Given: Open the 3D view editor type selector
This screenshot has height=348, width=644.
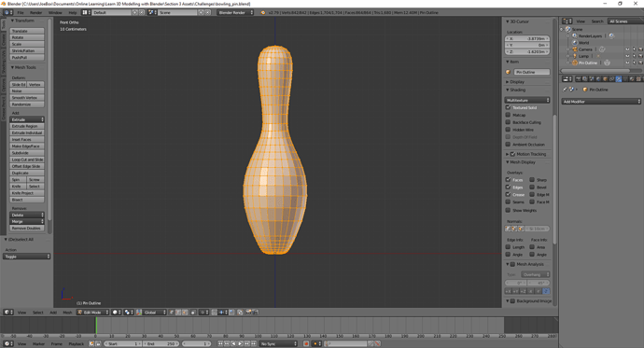Looking at the screenshot, I should 8,313.
